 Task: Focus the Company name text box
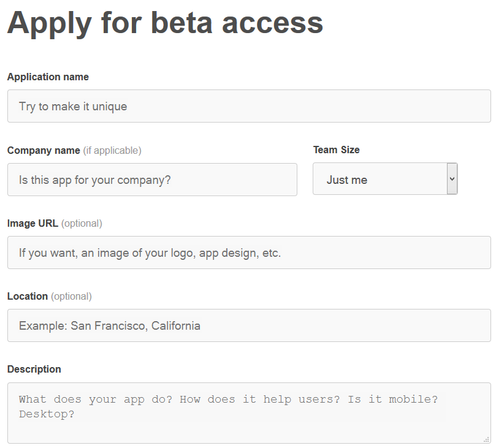(152, 180)
